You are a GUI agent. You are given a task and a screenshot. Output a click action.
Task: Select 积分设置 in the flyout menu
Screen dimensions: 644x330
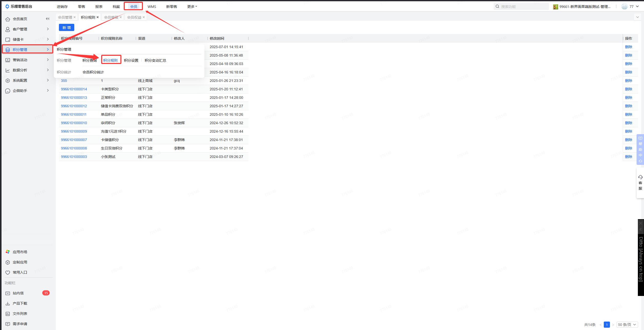(x=131, y=60)
